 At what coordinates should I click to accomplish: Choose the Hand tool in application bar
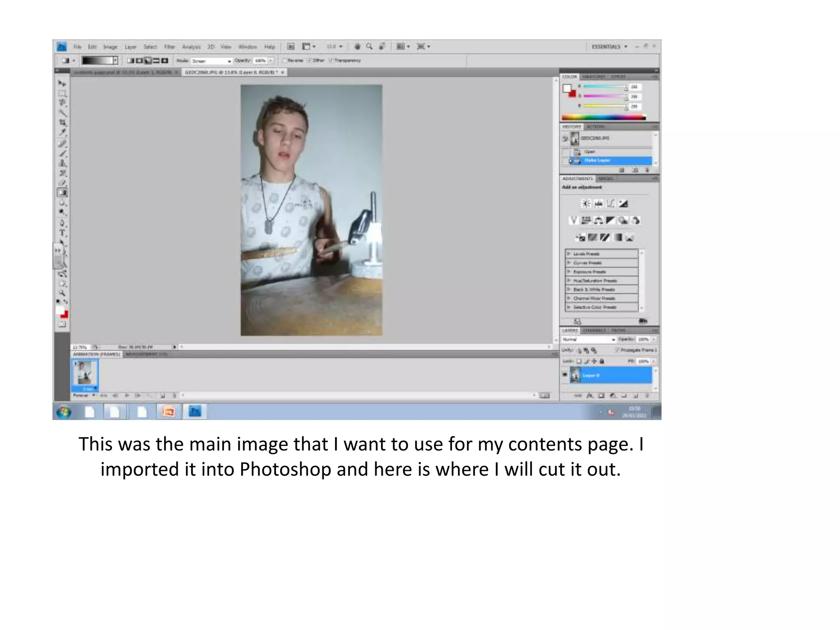click(x=357, y=47)
